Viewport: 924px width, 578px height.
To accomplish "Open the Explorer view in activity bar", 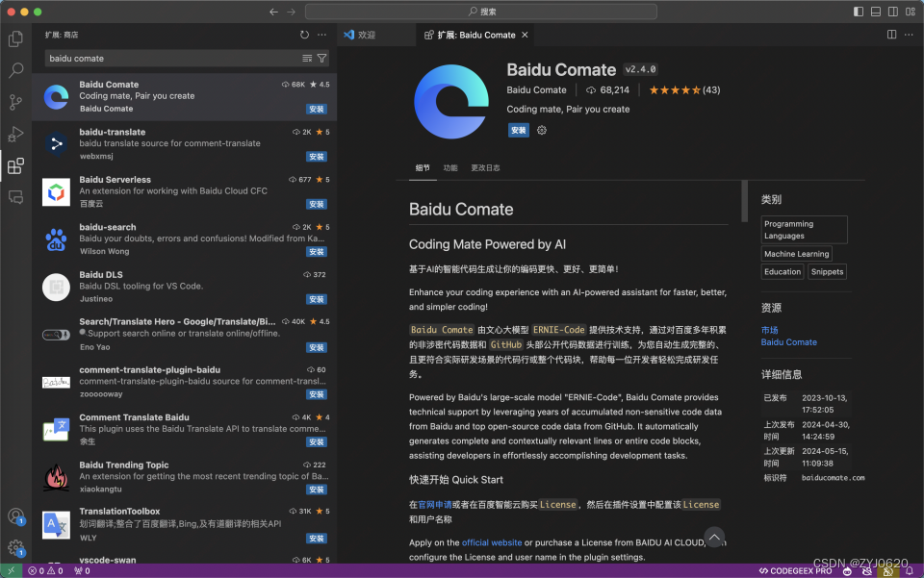I will (16, 38).
